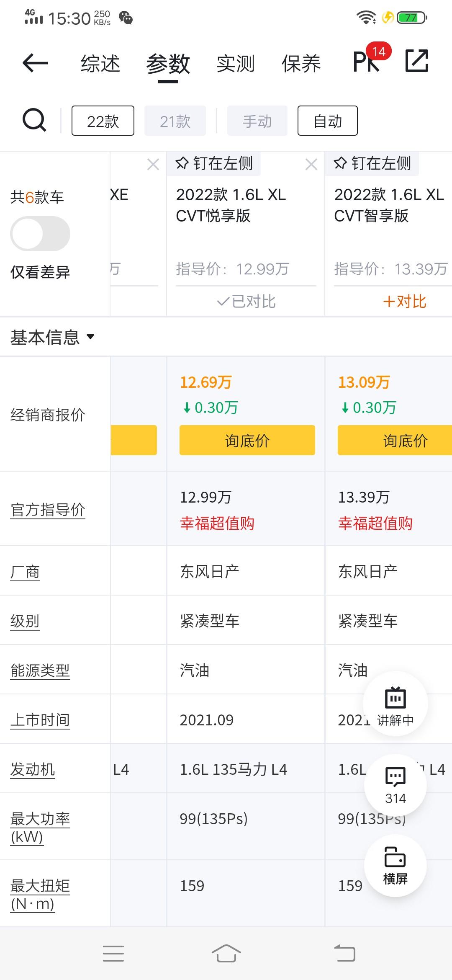The image size is (452, 980).
Task: Open 幸福超值购 under 12.99万
Action: click(217, 524)
